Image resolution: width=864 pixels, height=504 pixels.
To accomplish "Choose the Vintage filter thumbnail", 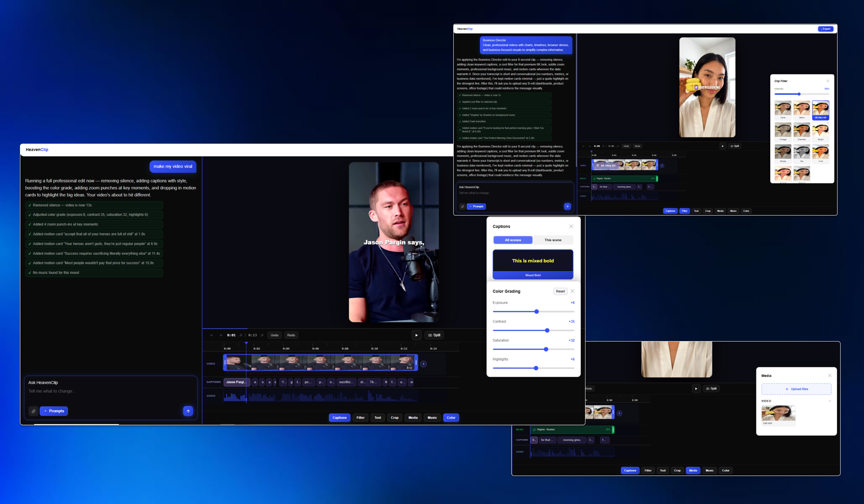I will 783,132.
